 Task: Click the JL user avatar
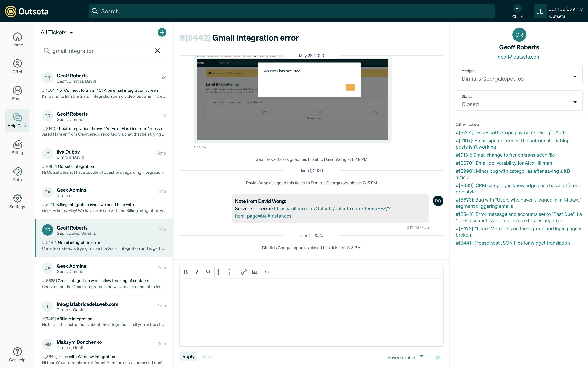pyautogui.click(x=540, y=11)
